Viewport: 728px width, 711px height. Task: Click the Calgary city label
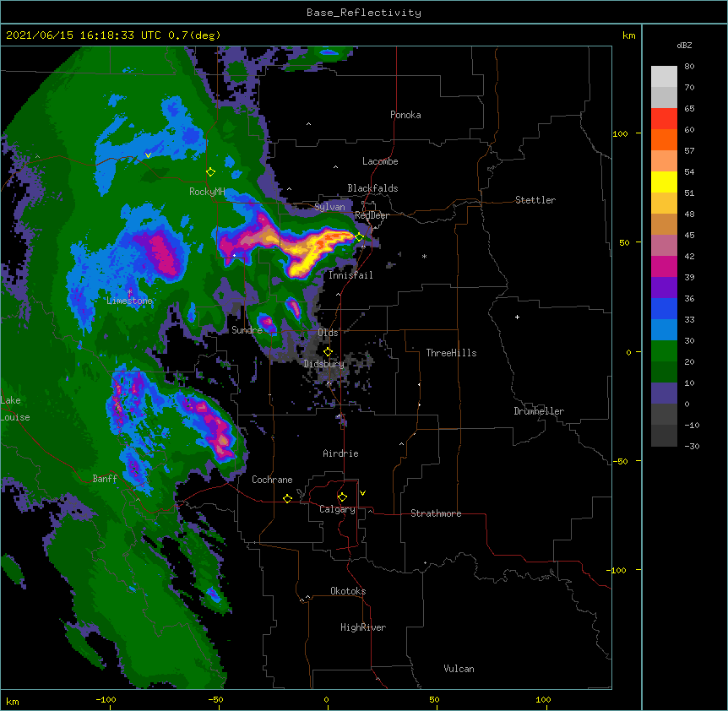[337, 509]
